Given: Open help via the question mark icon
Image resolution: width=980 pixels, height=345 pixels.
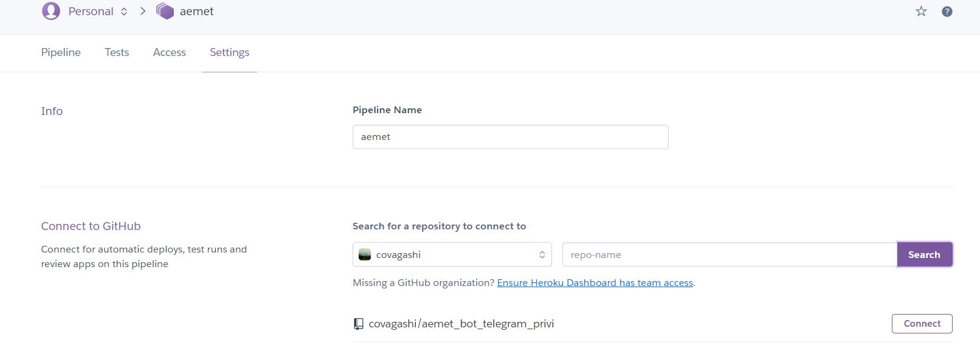Looking at the screenshot, I should click(x=947, y=12).
